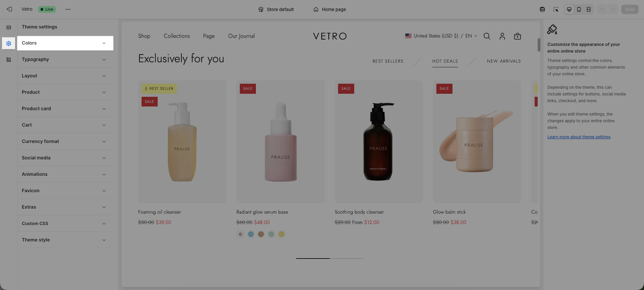Expand the Typography settings section

click(65, 59)
